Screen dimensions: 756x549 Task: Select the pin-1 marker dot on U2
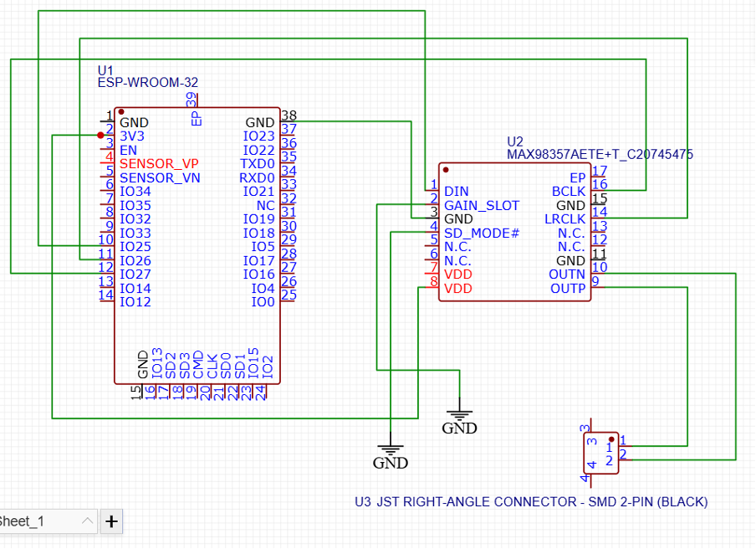pos(447,170)
